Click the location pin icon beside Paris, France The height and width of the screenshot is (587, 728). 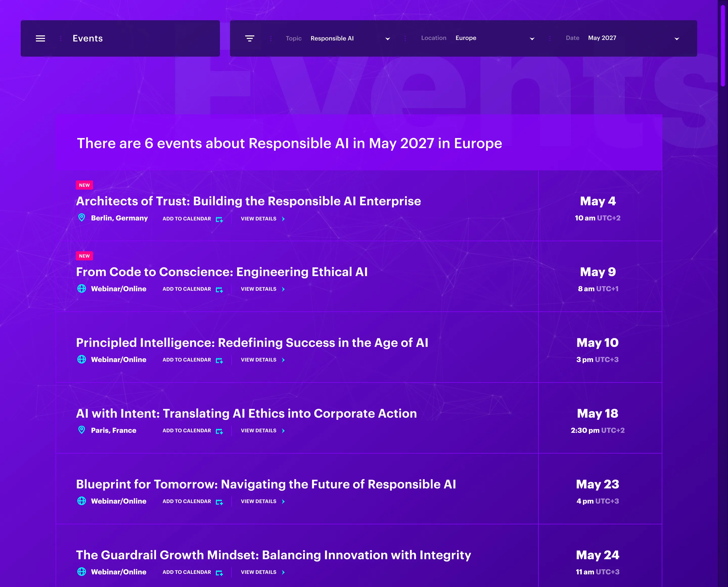coord(81,430)
